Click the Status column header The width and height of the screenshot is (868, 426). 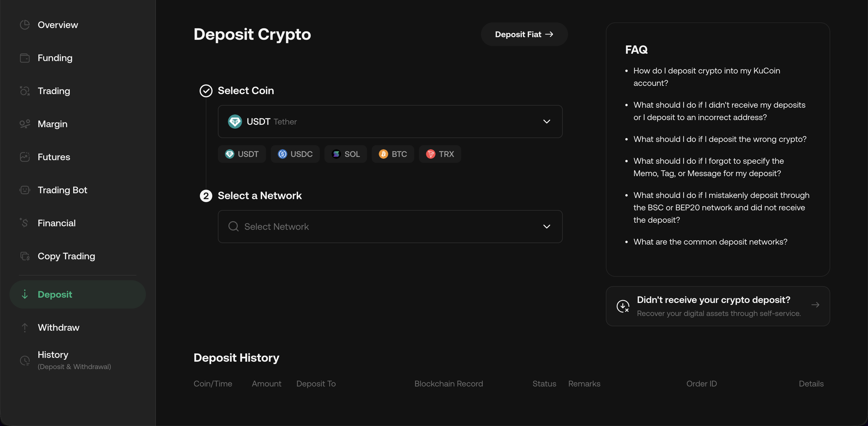point(544,384)
